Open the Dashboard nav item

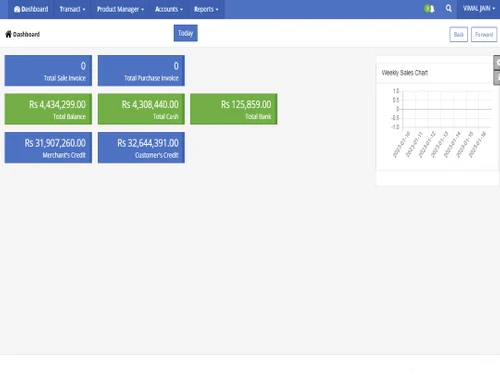point(31,9)
